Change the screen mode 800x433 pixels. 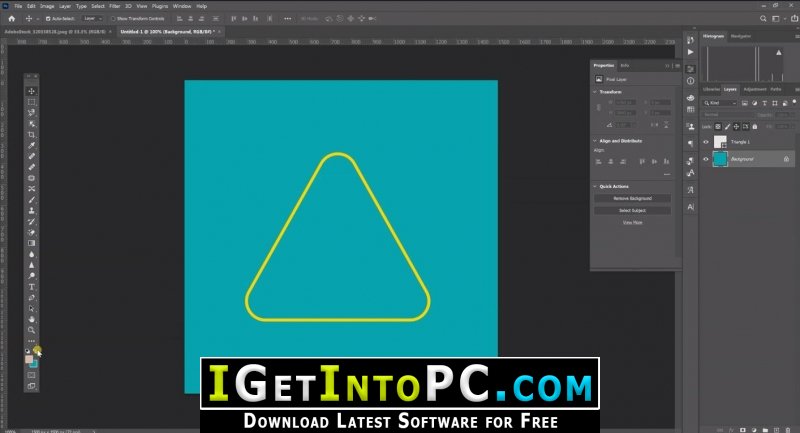coord(32,386)
